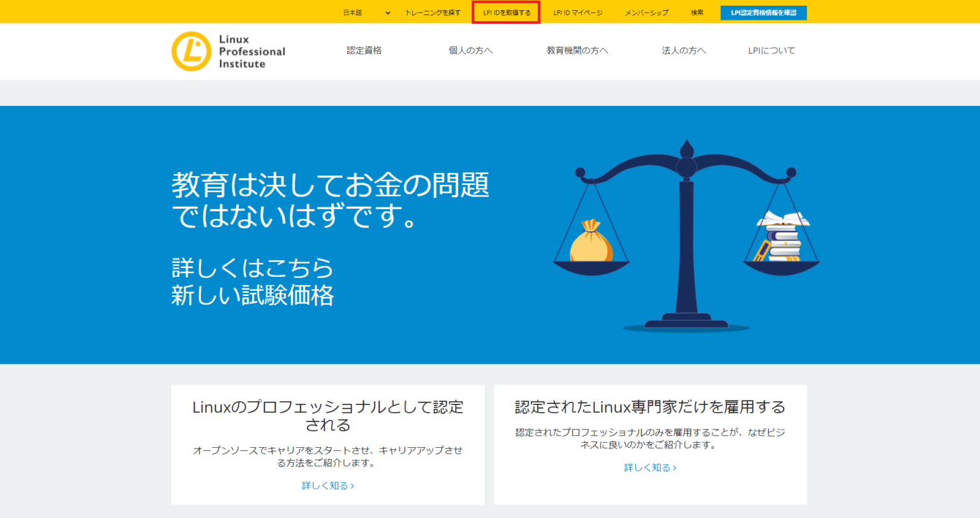
Task: Click 詳しく知る under 認定されたLinux専門家だけを雇用する
Action: pos(650,467)
